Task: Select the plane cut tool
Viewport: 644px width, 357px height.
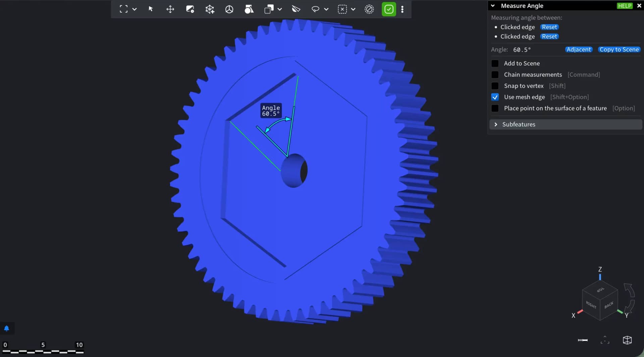Action: point(296,9)
